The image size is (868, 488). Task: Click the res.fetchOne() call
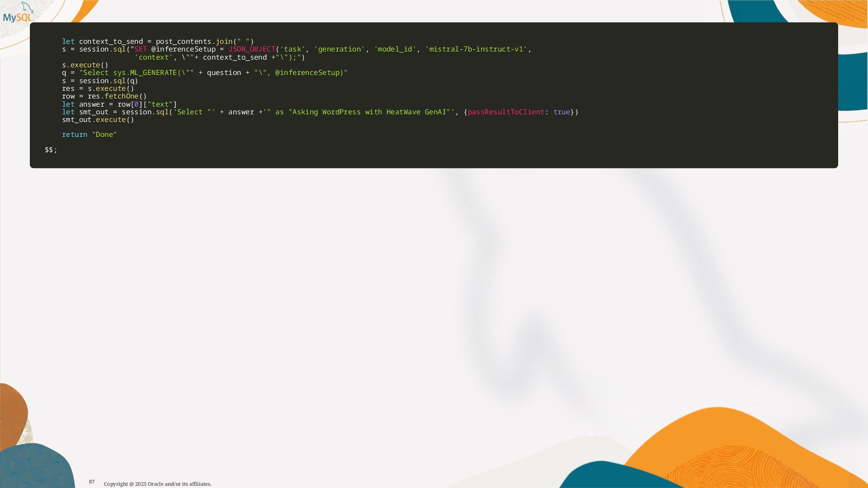pyautogui.click(x=117, y=96)
